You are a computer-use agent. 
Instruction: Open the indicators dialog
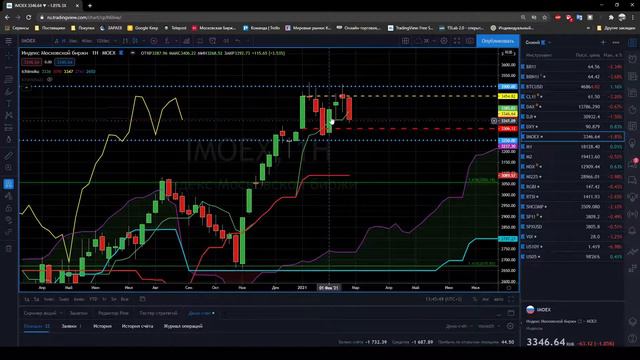(x=167, y=41)
